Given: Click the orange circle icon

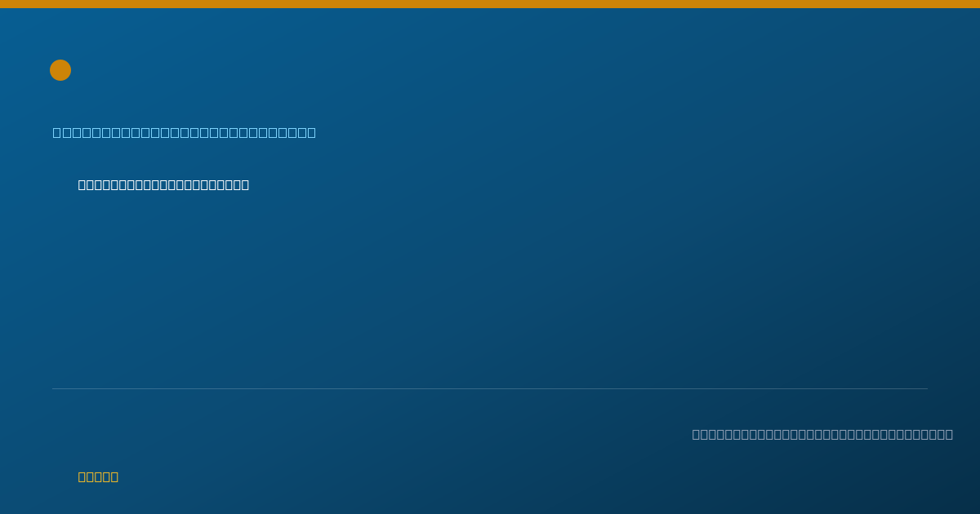Looking at the screenshot, I should [x=60, y=70].
